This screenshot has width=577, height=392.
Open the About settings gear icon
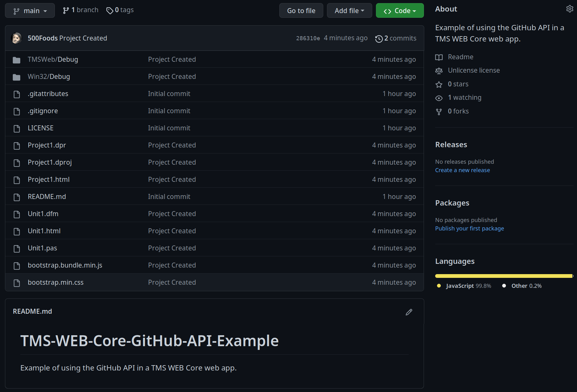click(x=570, y=9)
